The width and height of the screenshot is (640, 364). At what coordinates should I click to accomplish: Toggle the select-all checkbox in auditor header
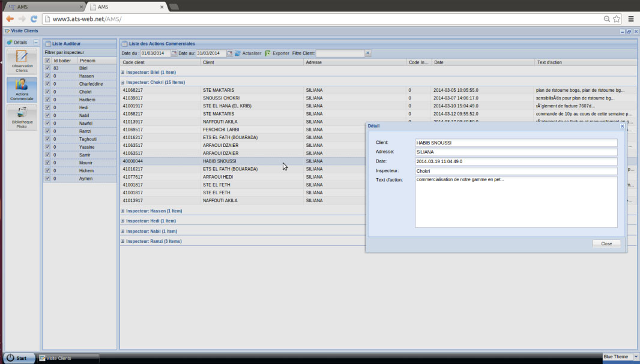[47, 61]
